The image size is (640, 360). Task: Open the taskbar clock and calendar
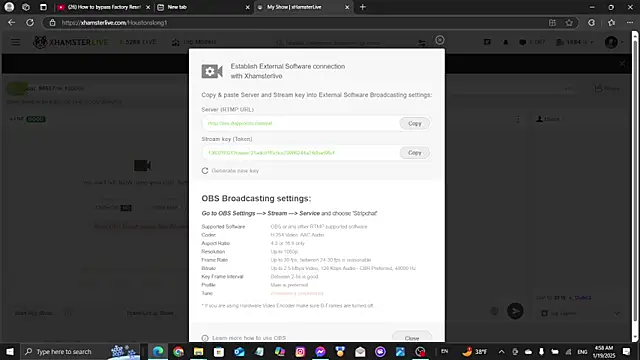(x=604, y=351)
